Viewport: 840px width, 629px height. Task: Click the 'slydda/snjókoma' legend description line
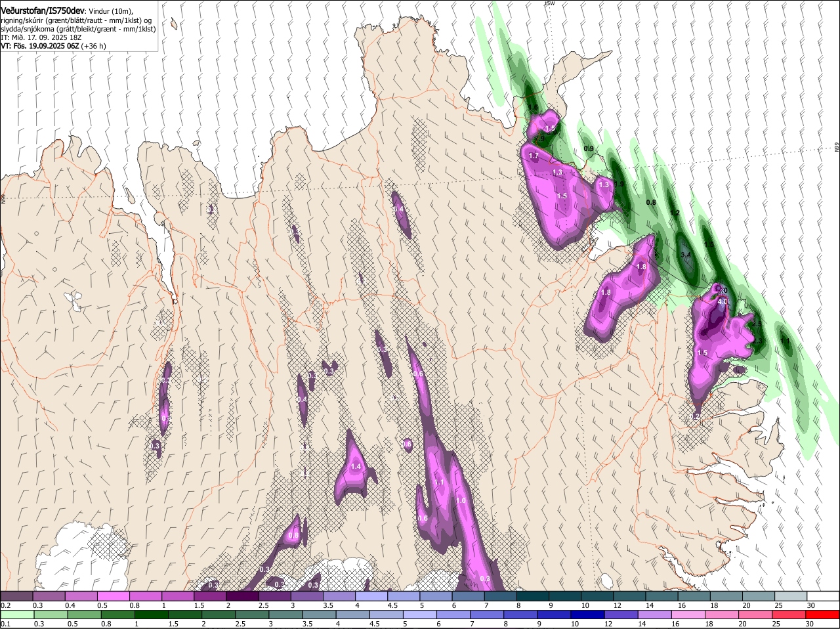tap(78, 29)
